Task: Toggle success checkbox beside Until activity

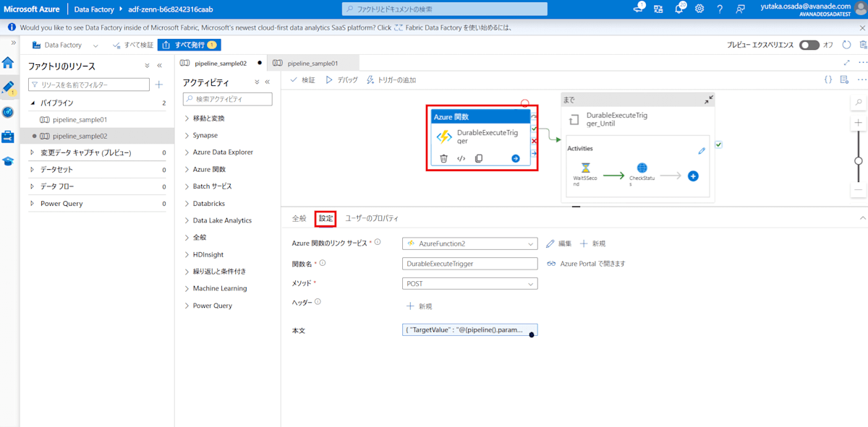Action: (x=718, y=145)
